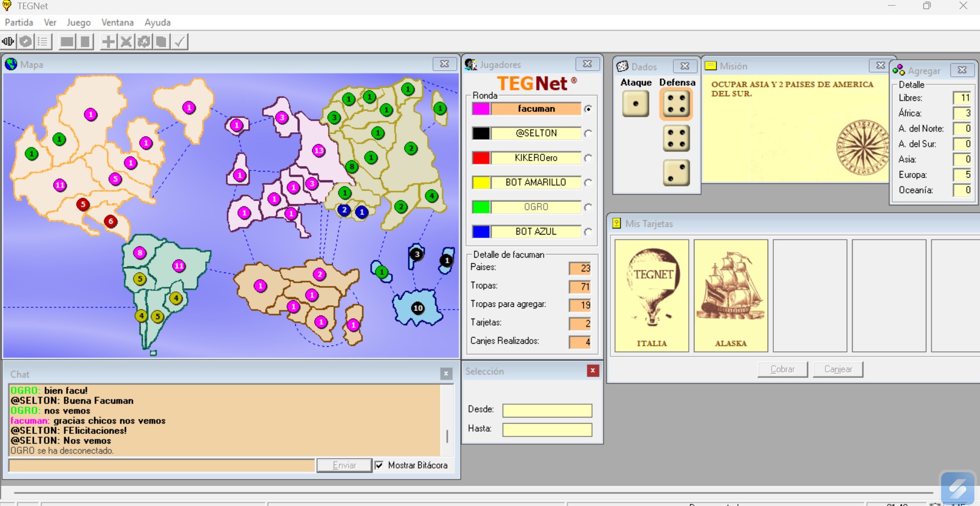Click the connect plug icon in toolbar
The width and height of the screenshot is (980, 506).
(x=8, y=41)
